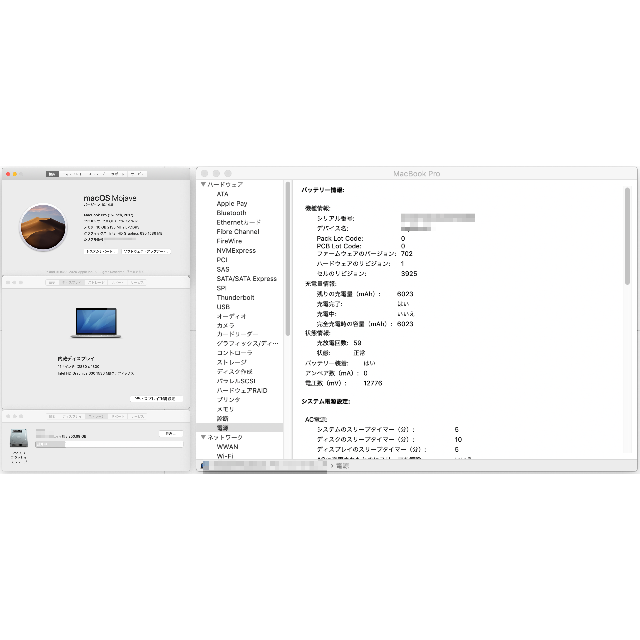The height and width of the screenshot is (640, 640).
Task: Select カードリーダー in the hardware list
Action: coord(237,334)
